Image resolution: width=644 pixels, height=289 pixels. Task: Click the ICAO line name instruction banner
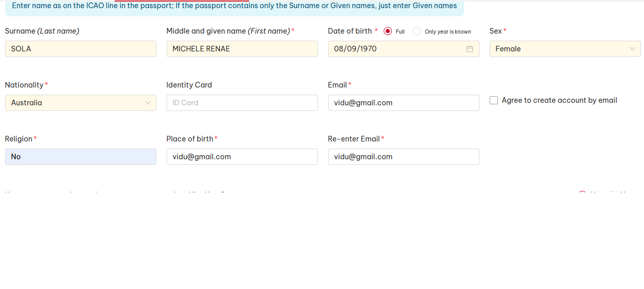234,6
